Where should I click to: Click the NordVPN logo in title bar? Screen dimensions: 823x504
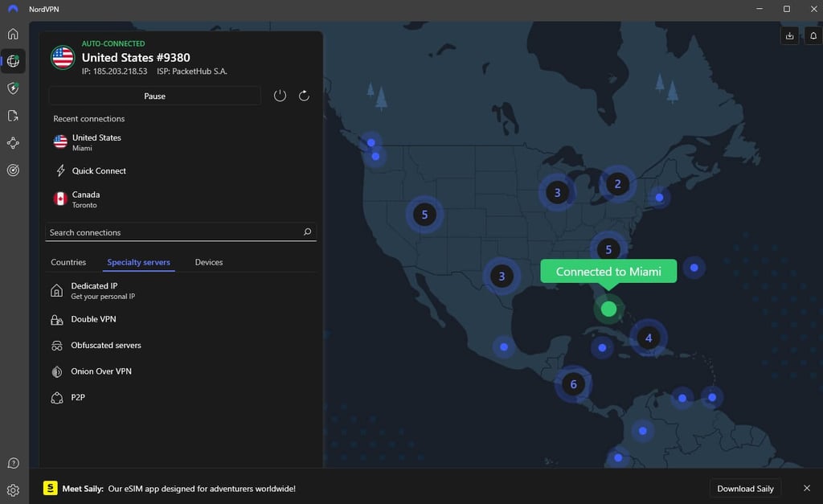(x=13, y=9)
